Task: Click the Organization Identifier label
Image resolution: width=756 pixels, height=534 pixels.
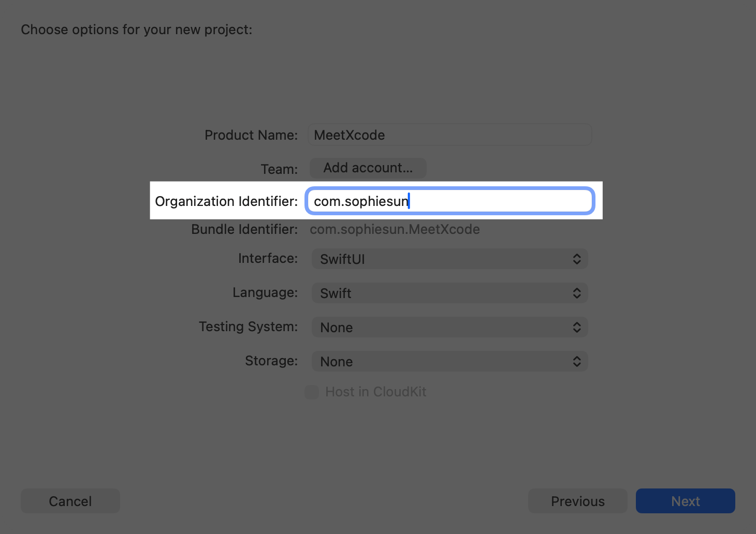Action: [x=226, y=201]
